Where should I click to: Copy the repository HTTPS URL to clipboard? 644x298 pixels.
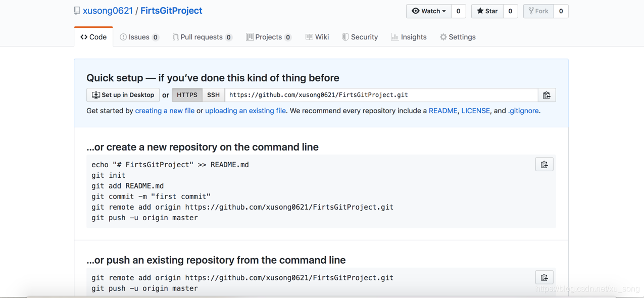coord(547,95)
